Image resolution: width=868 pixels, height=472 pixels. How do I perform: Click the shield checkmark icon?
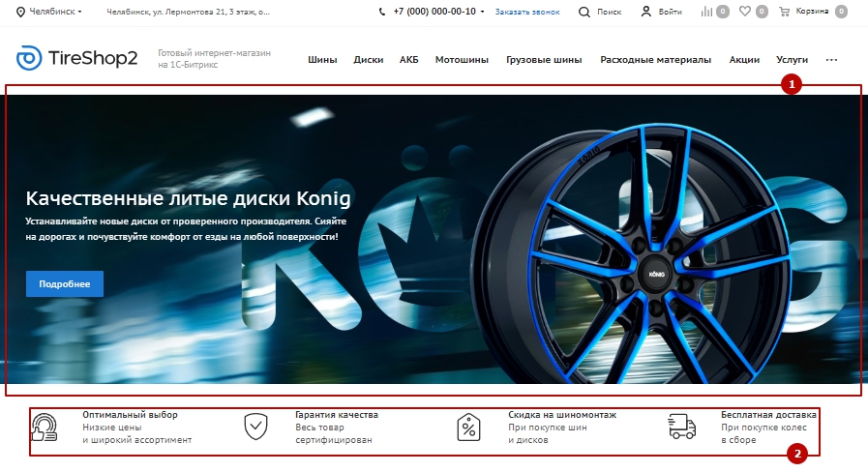(255, 428)
